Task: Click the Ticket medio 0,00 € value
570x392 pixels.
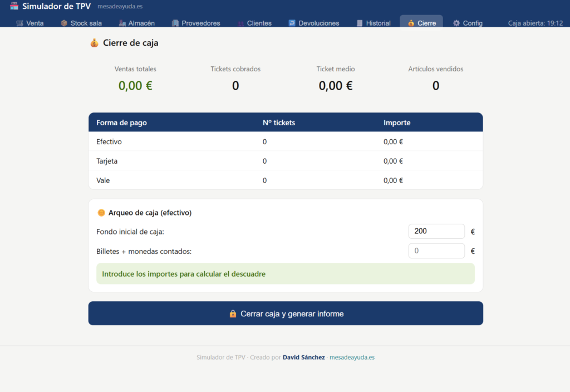Action: tap(336, 85)
